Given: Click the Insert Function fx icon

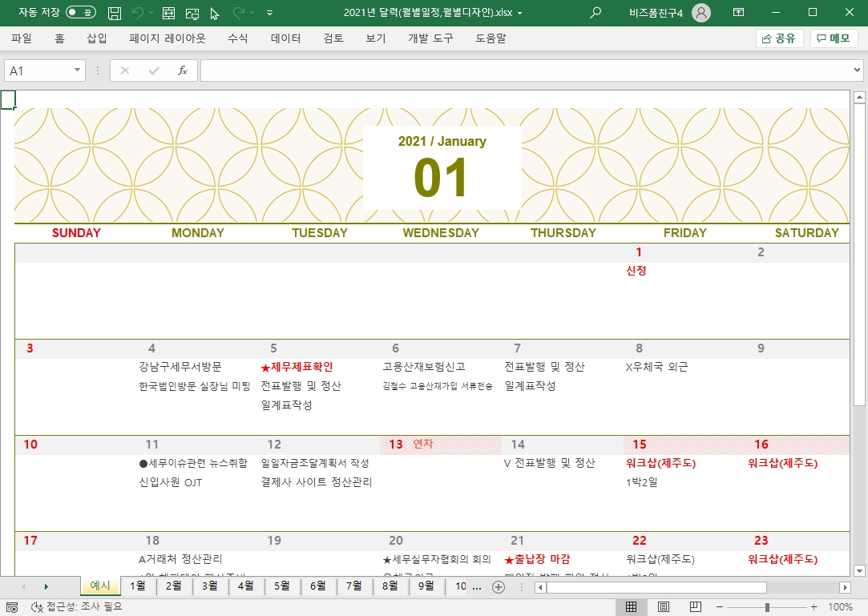Looking at the screenshot, I should click(x=183, y=70).
